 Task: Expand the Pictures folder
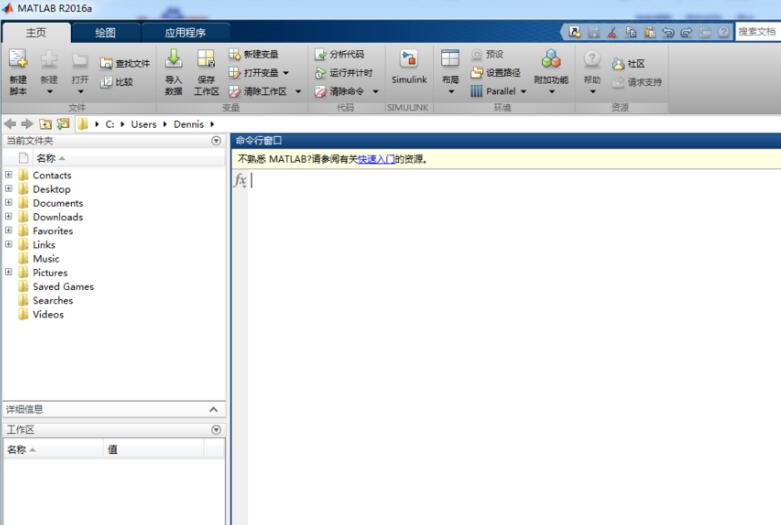[x=8, y=272]
